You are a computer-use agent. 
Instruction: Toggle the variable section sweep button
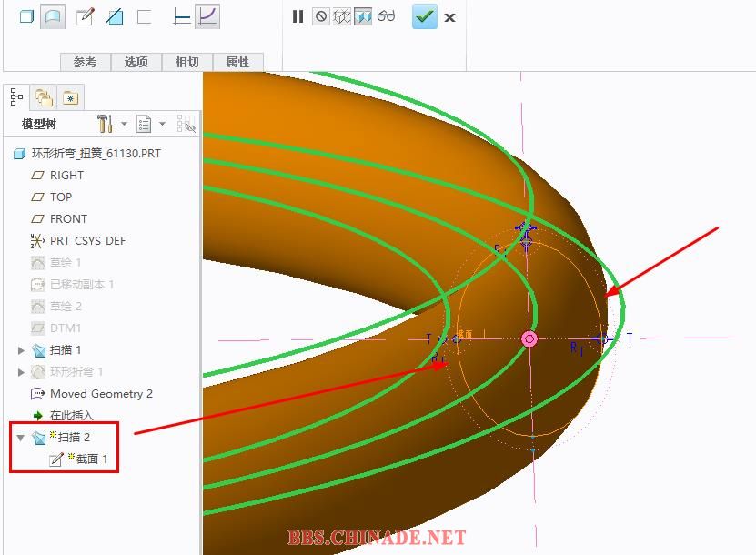207,16
